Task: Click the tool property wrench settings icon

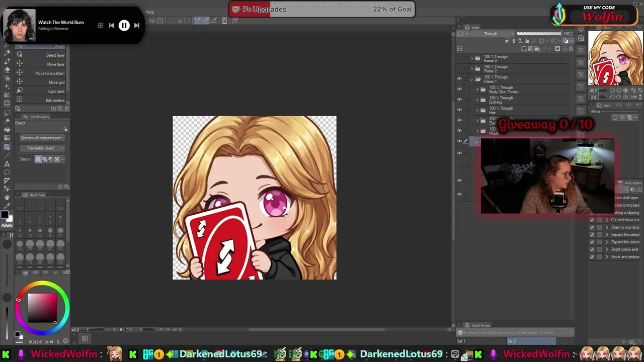Action: (67, 187)
